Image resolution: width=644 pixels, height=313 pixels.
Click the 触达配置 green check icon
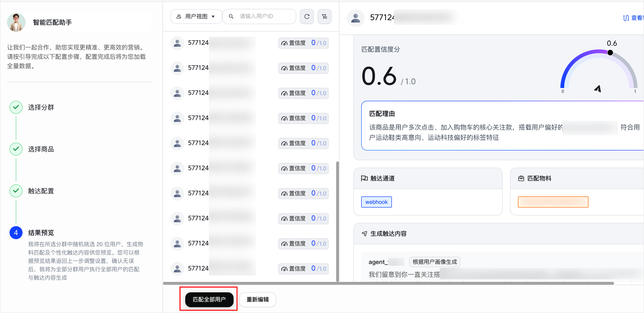[16, 191]
